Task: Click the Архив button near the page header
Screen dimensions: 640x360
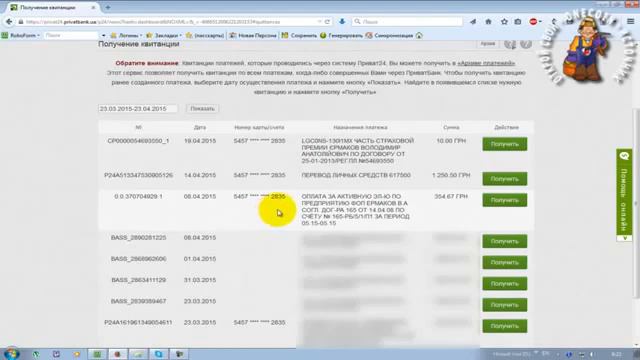Action: pos(488,43)
